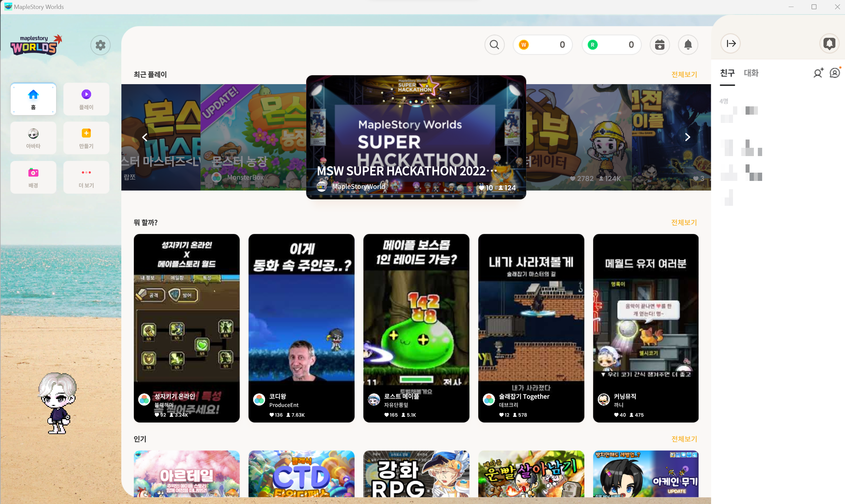The height and width of the screenshot is (504, 845).
Task: Collapse the friends side panel
Action: click(731, 43)
